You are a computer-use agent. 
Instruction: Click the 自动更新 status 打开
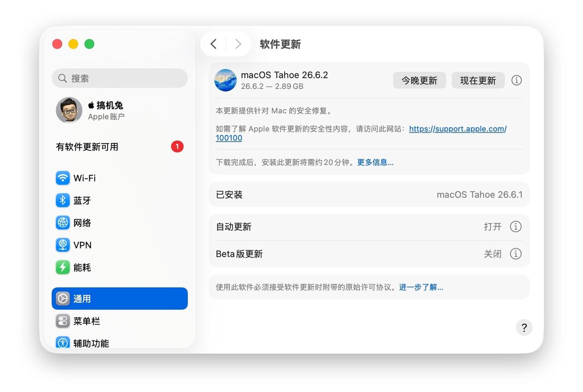[492, 227]
